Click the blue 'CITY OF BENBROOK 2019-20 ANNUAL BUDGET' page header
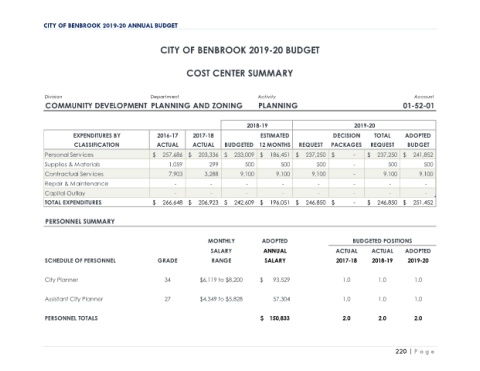 click(x=111, y=26)
